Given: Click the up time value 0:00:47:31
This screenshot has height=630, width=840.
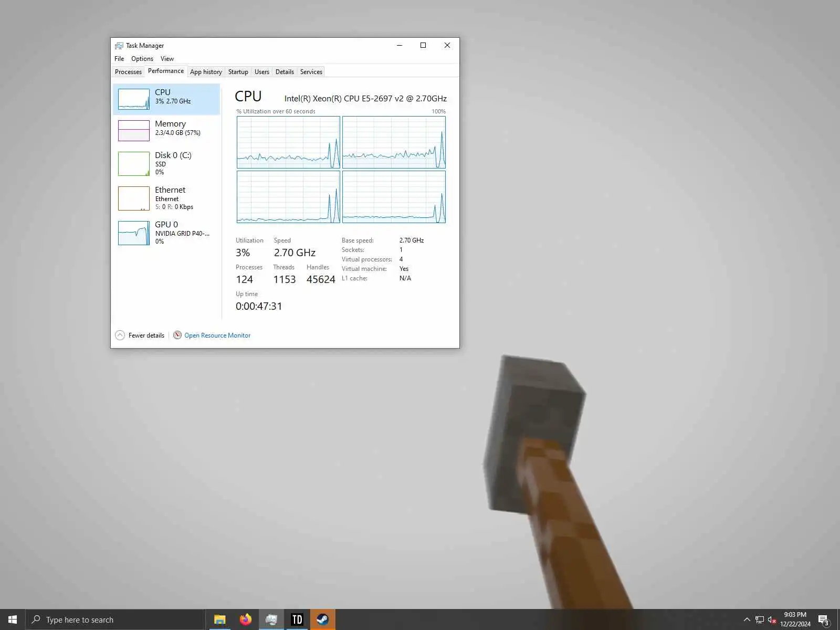Looking at the screenshot, I should [x=259, y=306].
